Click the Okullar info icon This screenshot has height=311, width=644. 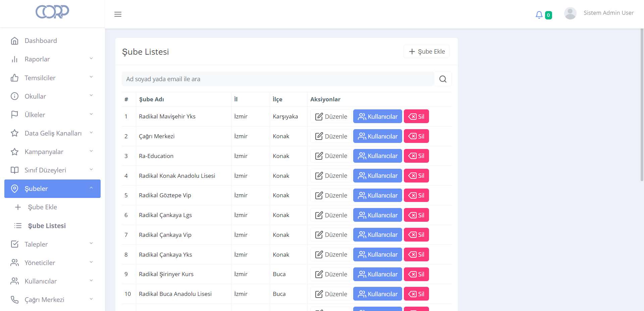click(x=14, y=96)
